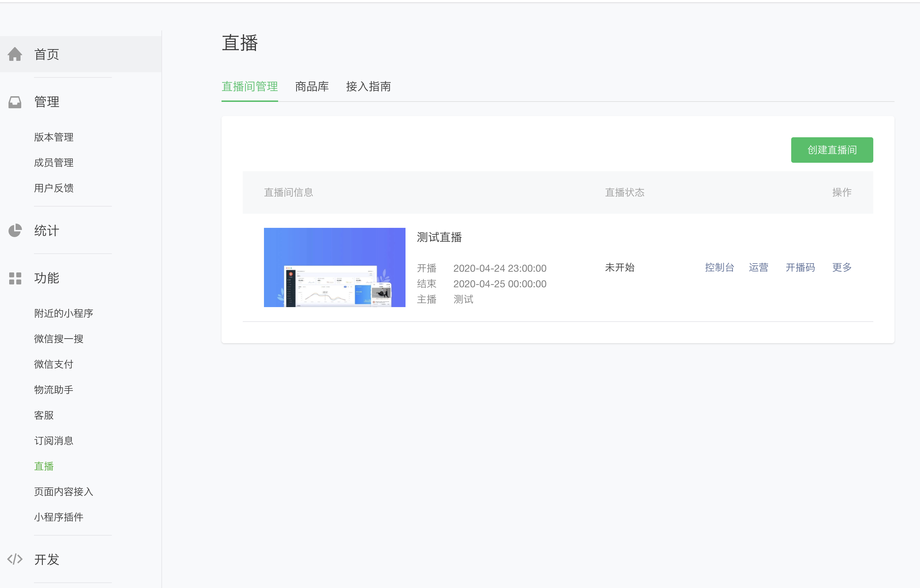Open 版本管理 in the sidebar
920x588 pixels.
(x=53, y=137)
